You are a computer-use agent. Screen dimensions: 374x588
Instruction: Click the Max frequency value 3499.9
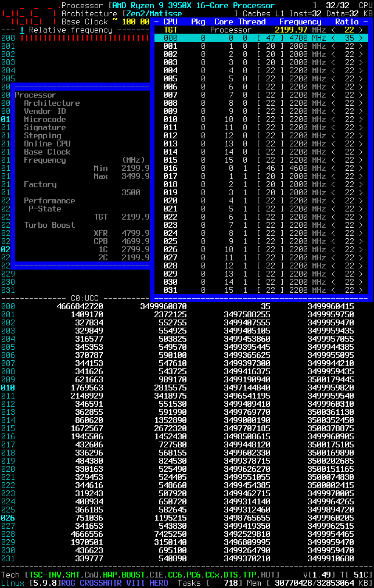pyautogui.click(x=136, y=176)
